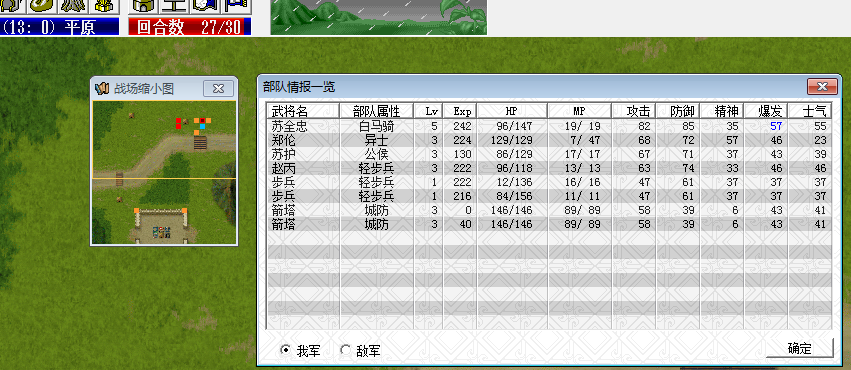Click the castle gate toolbar icon

click(x=144, y=6)
